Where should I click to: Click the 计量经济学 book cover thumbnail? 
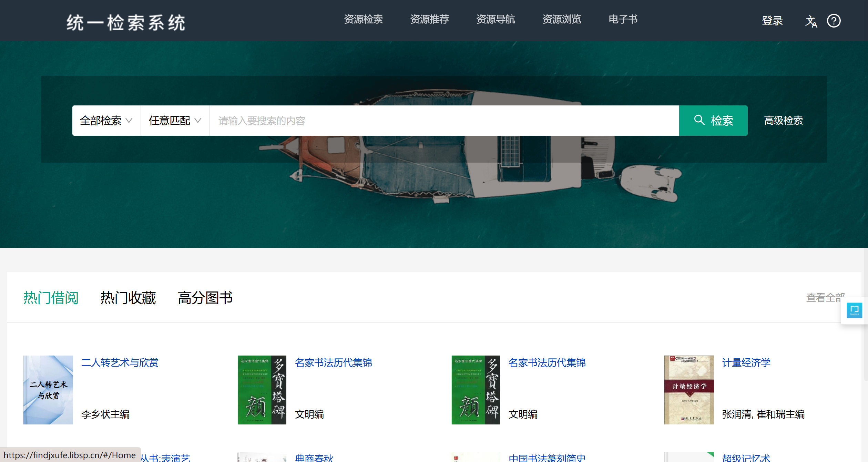coord(689,390)
